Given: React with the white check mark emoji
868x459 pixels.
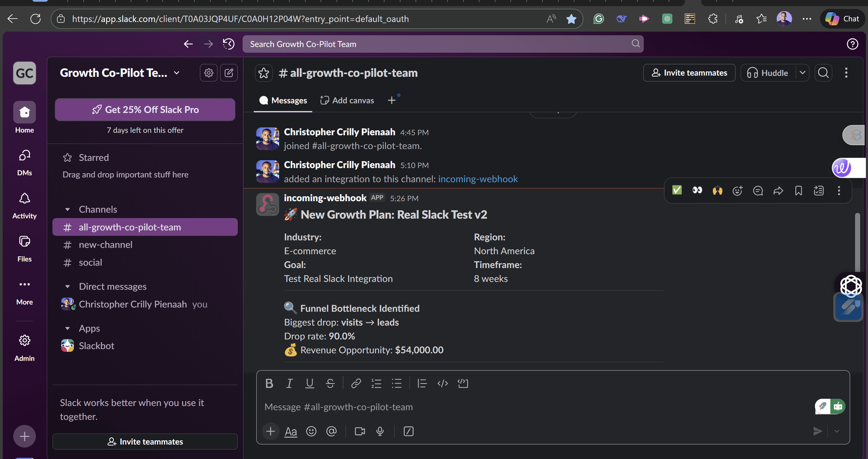Looking at the screenshot, I should (x=677, y=190).
